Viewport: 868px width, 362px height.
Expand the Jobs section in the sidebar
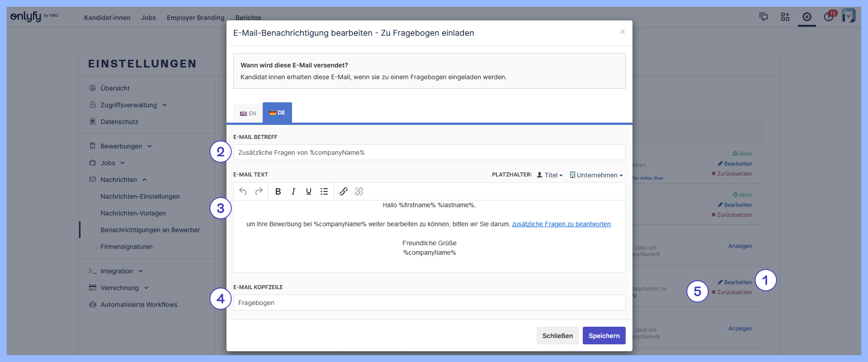tap(108, 163)
